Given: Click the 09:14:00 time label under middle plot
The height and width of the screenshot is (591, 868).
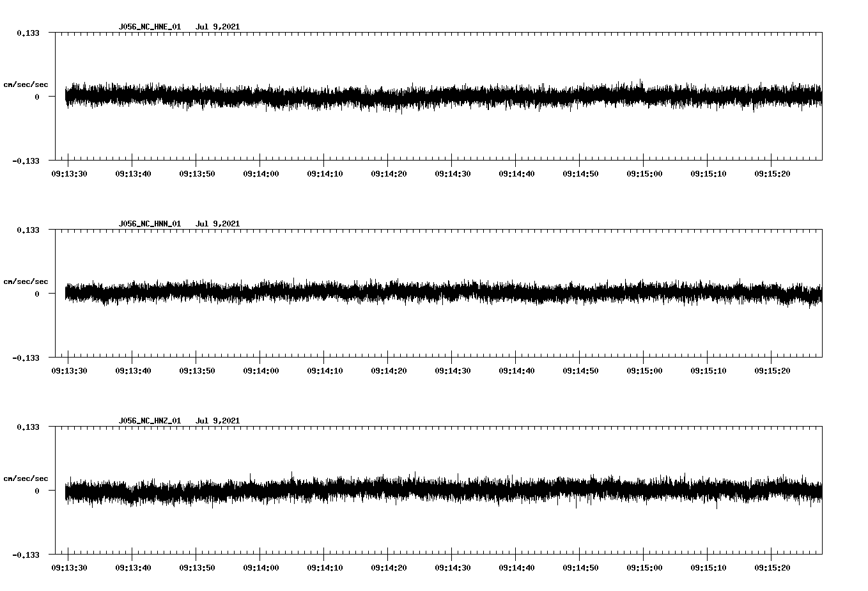Looking at the screenshot, I should 260,370.
